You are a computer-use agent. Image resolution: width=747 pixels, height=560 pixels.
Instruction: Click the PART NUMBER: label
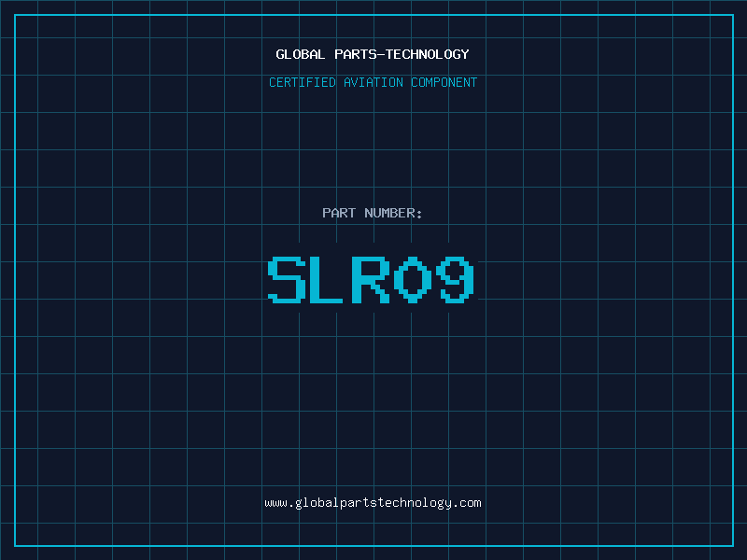pyautogui.click(x=372, y=213)
